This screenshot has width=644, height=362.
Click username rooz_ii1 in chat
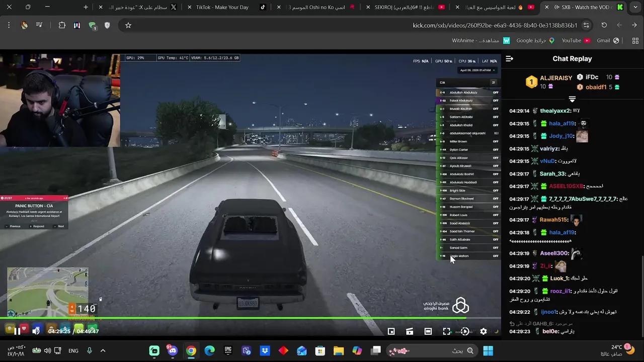(560, 291)
